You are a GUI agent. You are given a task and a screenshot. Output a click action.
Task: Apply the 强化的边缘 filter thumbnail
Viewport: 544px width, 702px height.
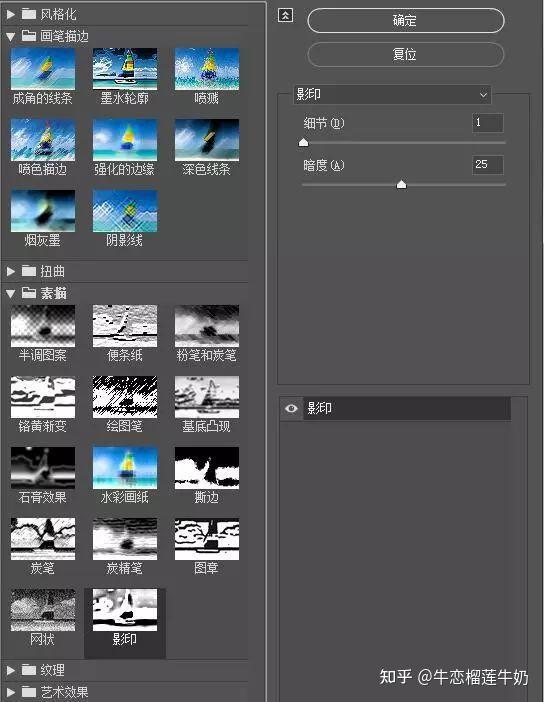point(125,140)
